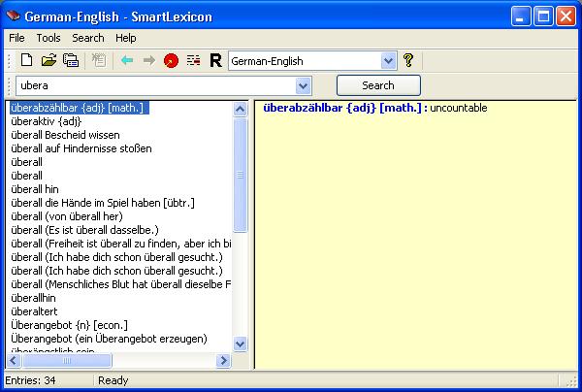Select entry 'überaltert'
Image resolution: width=582 pixels, height=392 pixels.
(x=34, y=311)
